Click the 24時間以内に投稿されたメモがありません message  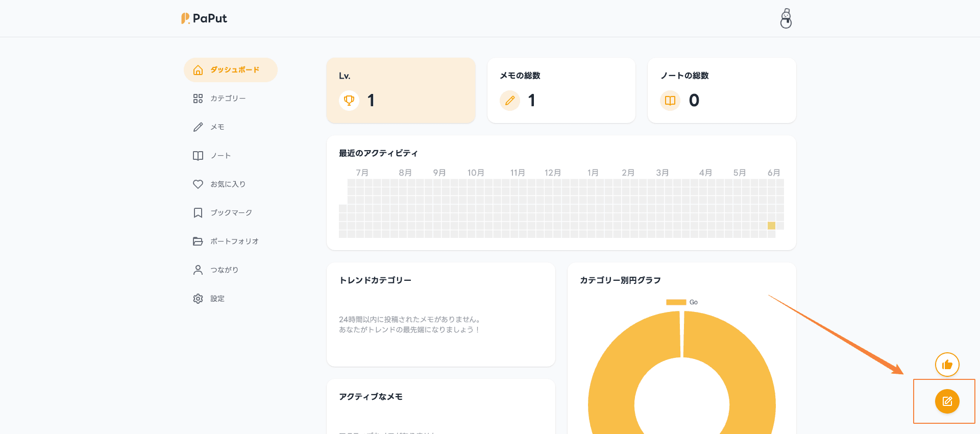point(409,320)
